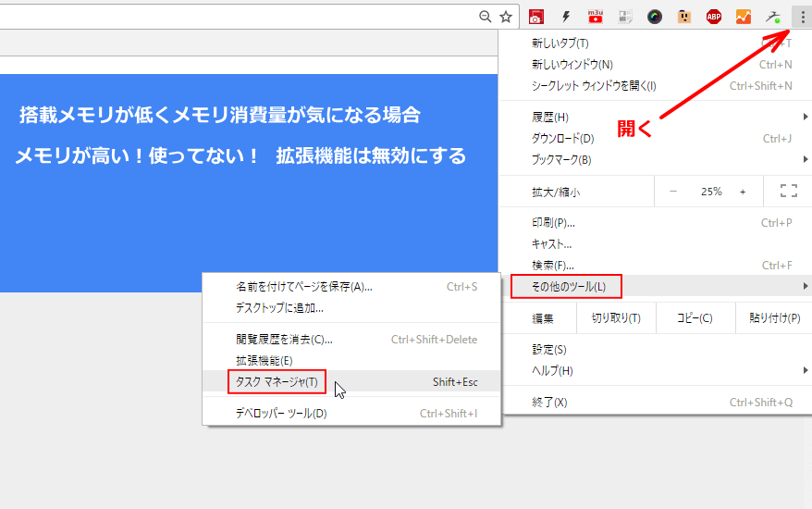This screenshot has width=812, height=509.
Task: Select キャスト... cast option
Action: [655, 244]
